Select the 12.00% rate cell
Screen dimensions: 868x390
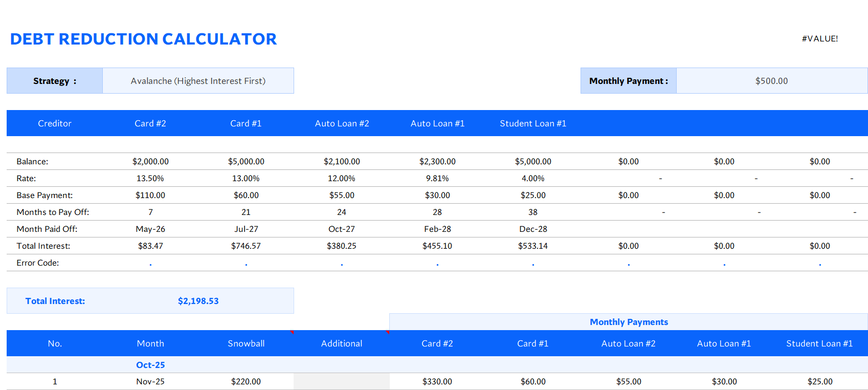click(x=342, y=178)
